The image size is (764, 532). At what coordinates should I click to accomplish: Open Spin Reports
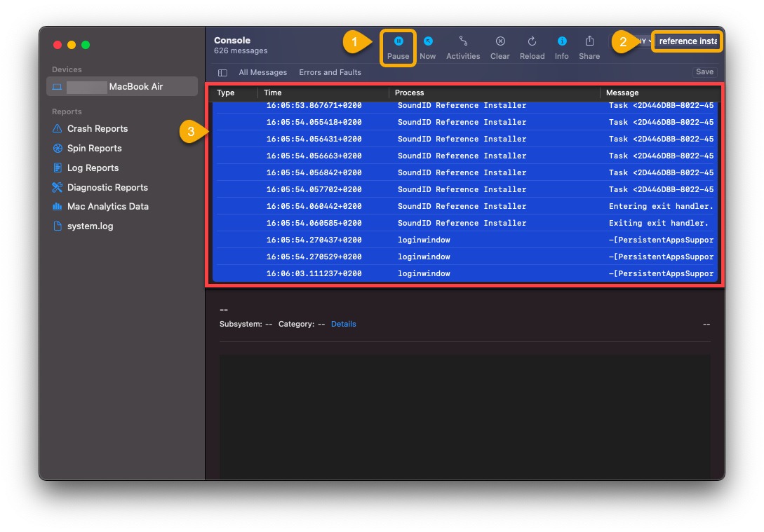click(x=94, y=149)
